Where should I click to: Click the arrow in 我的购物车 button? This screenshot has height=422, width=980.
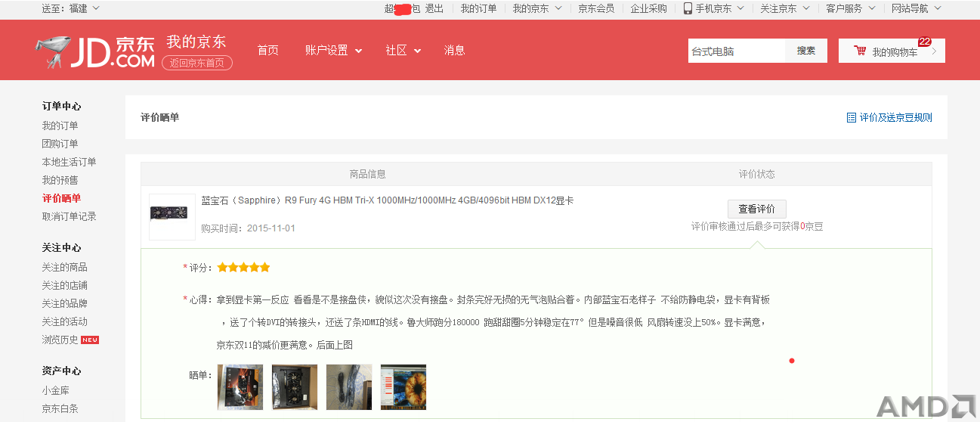pos(934,51)
